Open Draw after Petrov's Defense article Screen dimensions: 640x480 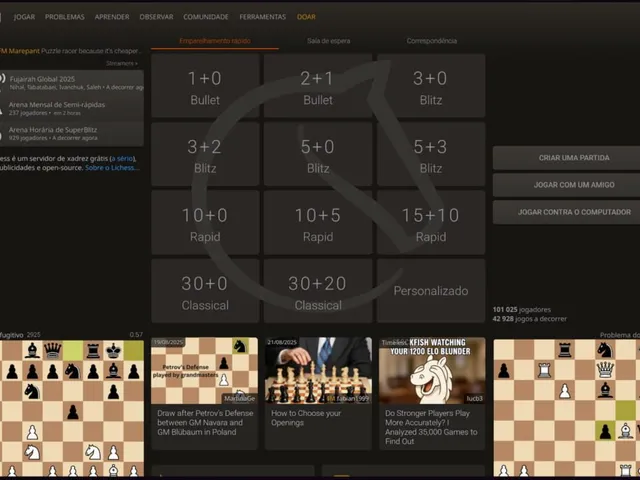point(205,422)
